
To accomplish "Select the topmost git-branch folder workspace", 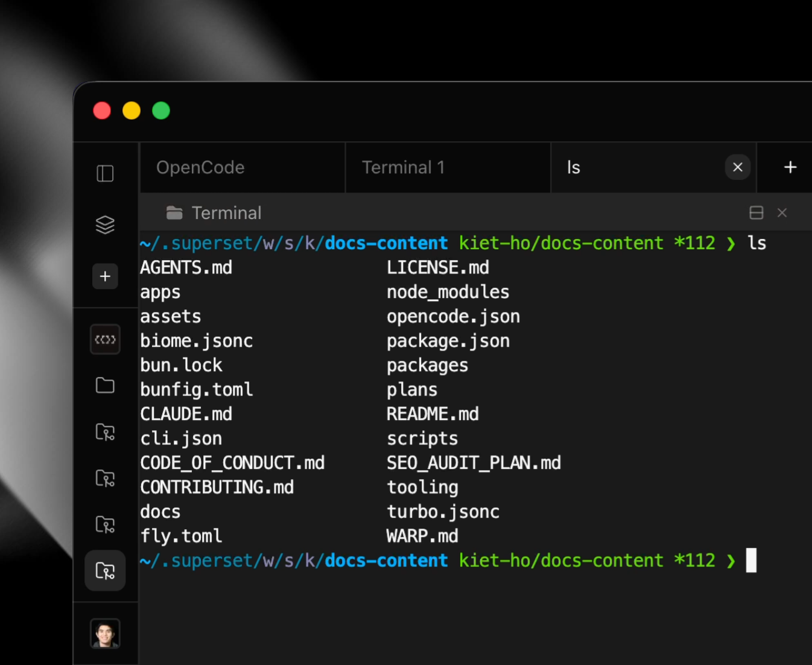I will click(x=105, y=432).
